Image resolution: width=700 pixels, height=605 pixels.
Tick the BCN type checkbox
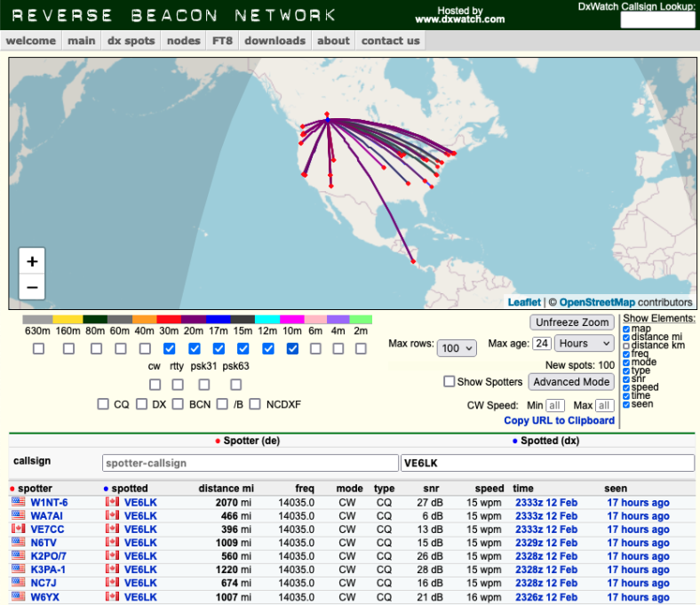[x=178, y=404]
